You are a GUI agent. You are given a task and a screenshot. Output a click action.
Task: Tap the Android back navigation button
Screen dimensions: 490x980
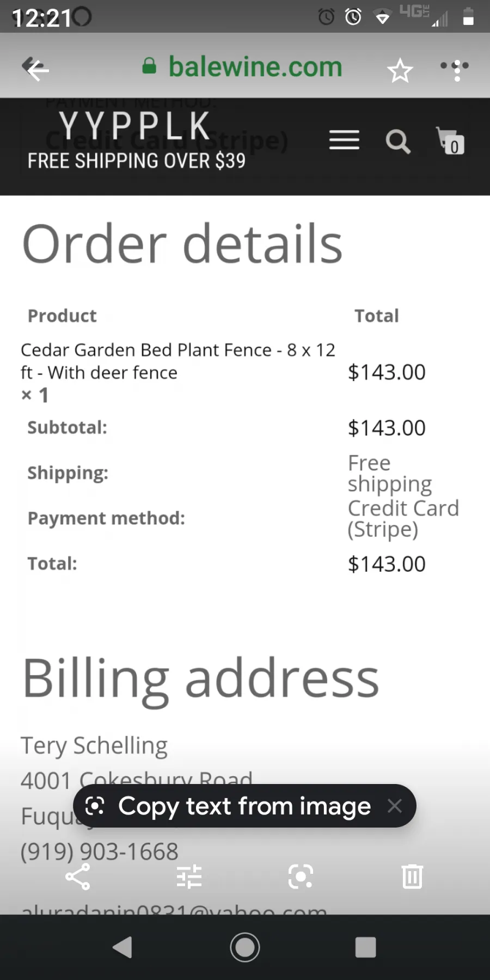(122, 947)
